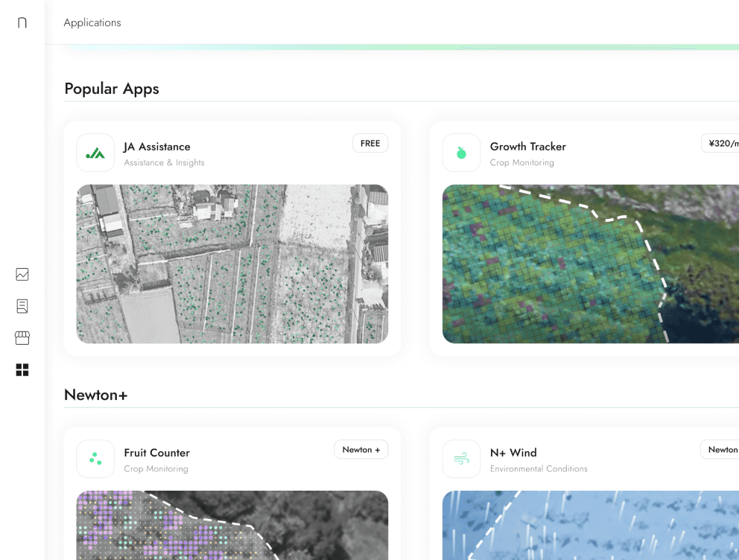Open the marketplace store sidebar icon
This screenshot has width=739, height=560.
22,337
